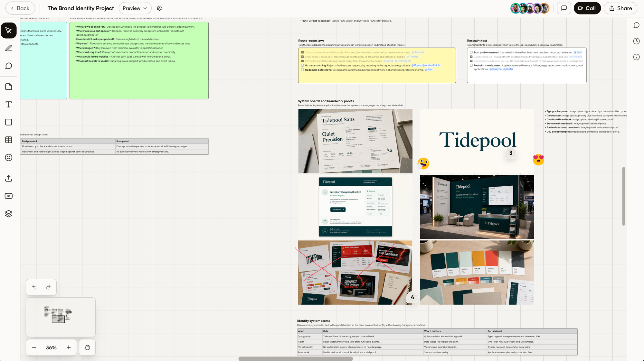Click the zany face emoji sticker
Screen dimensions: 644x361
tap(423, 163)
